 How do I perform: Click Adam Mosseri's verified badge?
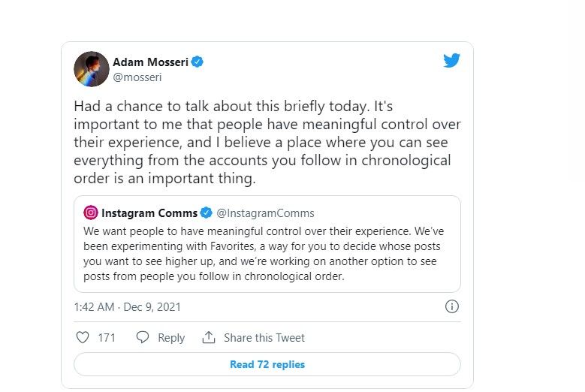point(198,62)
